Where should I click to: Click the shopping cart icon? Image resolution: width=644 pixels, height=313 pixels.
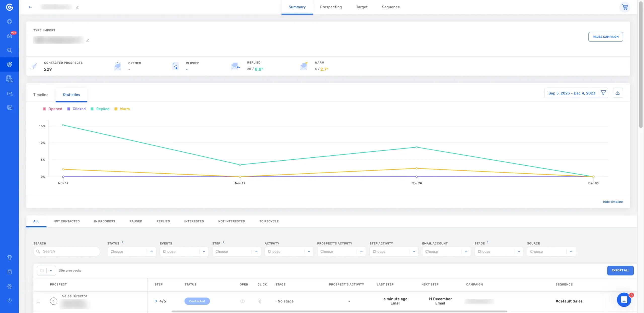tap(625, 7)
